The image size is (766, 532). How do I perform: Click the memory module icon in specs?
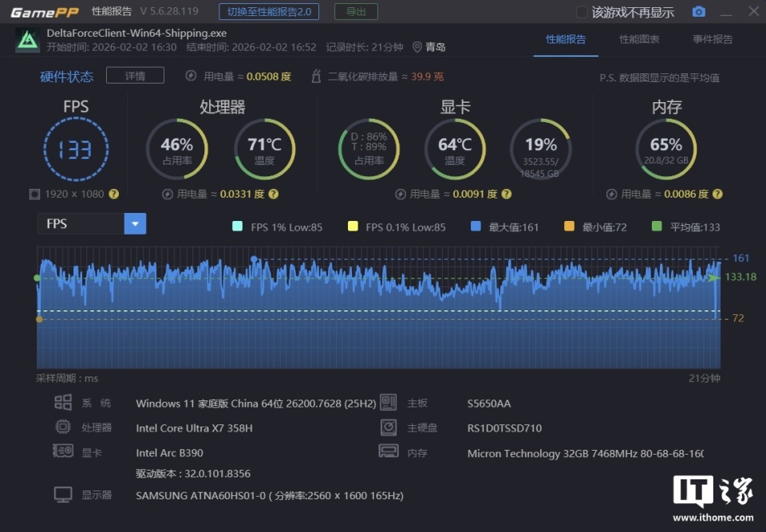[389, 451]
